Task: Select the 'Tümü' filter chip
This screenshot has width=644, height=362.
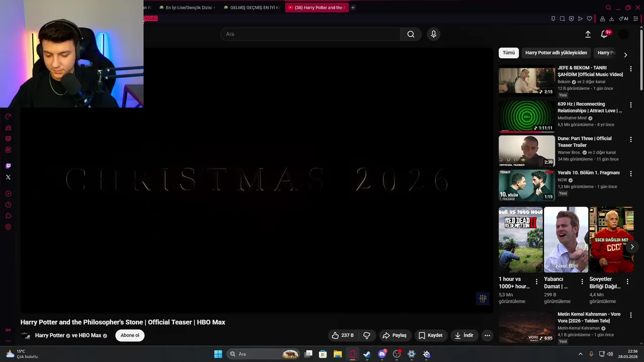Action: pyautogui.click(x=509, y=53)
